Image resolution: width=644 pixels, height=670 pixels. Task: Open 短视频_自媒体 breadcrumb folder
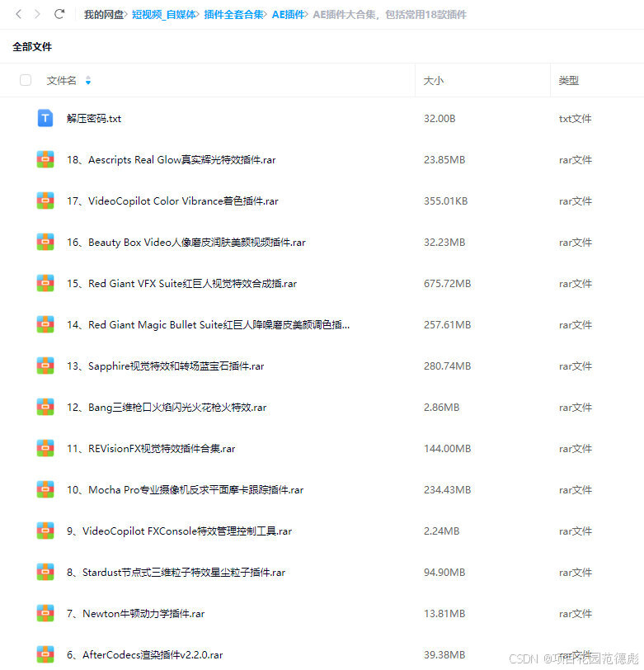click(x=164, y=15)
